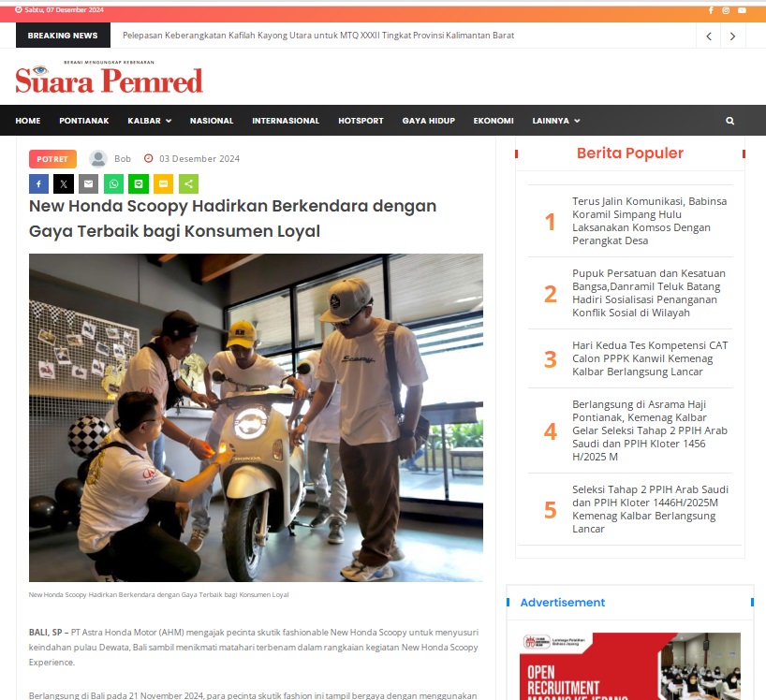Open popular article on Tes Kompetensi CAT PPPK
This screenshot has width=766, height=700.
click(650, 358)
